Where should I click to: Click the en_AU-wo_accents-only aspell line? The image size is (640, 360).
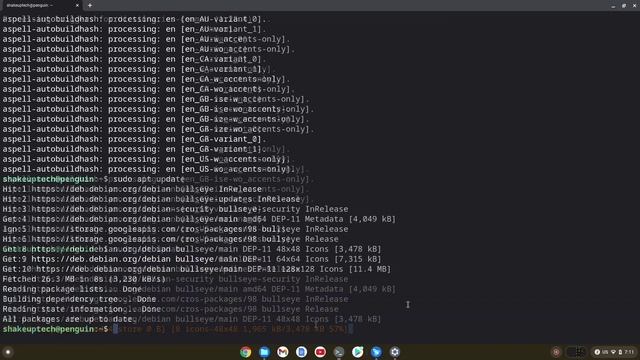coord(149,49)
